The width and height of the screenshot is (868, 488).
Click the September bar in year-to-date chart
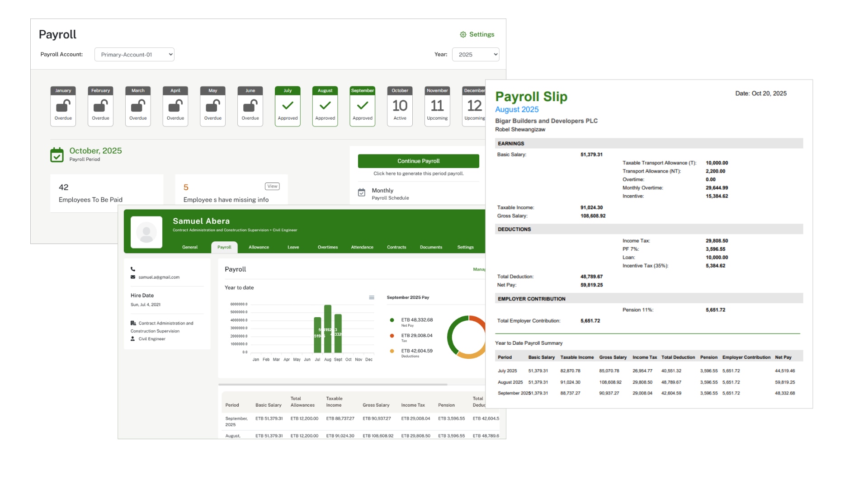click(338, 333)
